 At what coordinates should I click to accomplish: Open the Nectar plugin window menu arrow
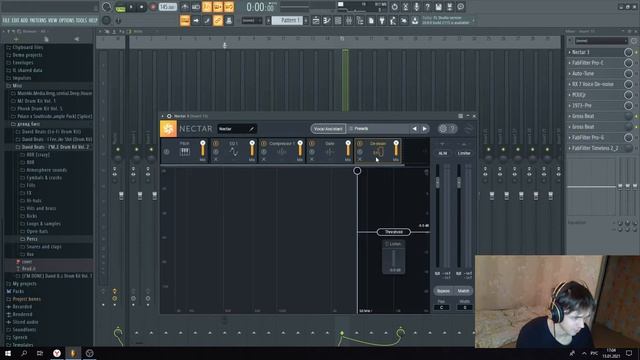click(163, 116)
